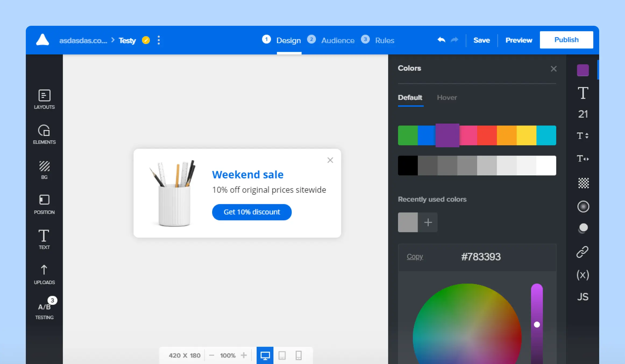The height and width of the screenshot is (364, 625).
Task: Select the pencil cup image in popup
Action: pos(173,193)
